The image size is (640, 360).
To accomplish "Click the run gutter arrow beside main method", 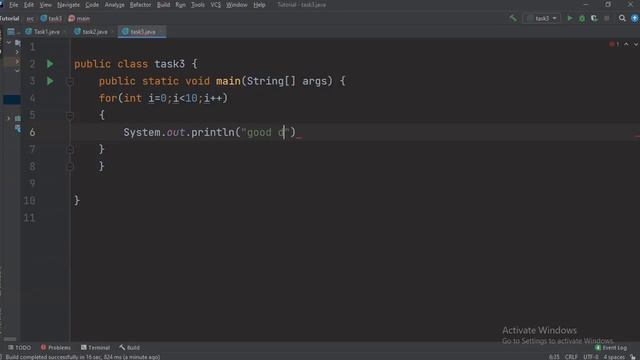I will [x=50, y=81].
